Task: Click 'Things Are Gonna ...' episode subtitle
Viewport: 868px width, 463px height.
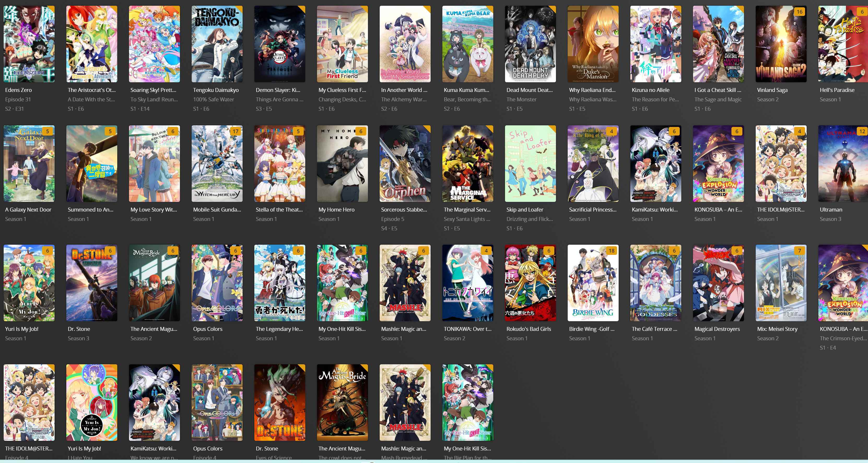Action: click(x=280, y=99)
